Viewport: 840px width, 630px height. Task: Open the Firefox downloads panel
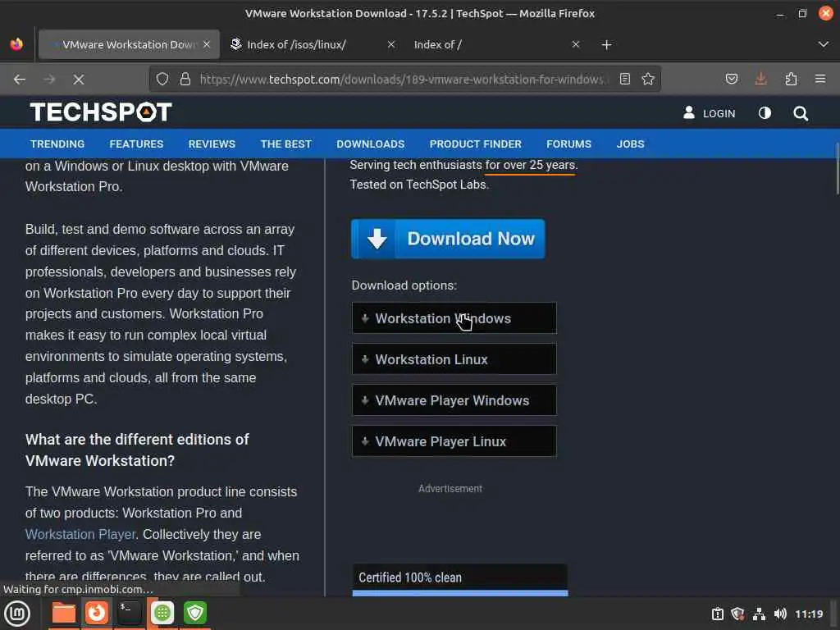coord(760,80)
